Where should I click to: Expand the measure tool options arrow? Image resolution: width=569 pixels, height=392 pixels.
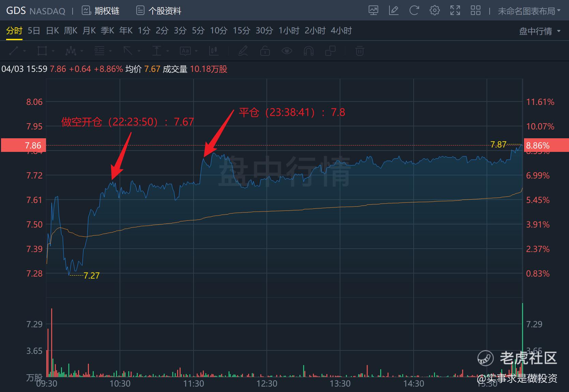click(168, 51)
